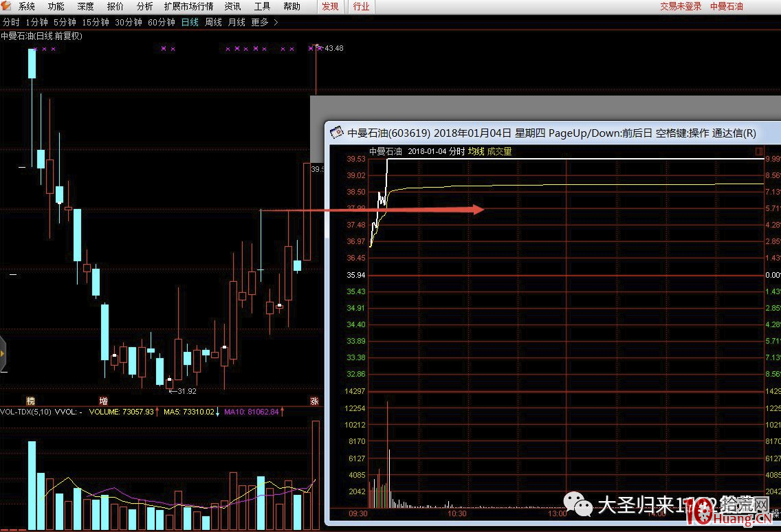Click the red up arrow after MA10 value
The image size is (781, 532).
(283, 412)
